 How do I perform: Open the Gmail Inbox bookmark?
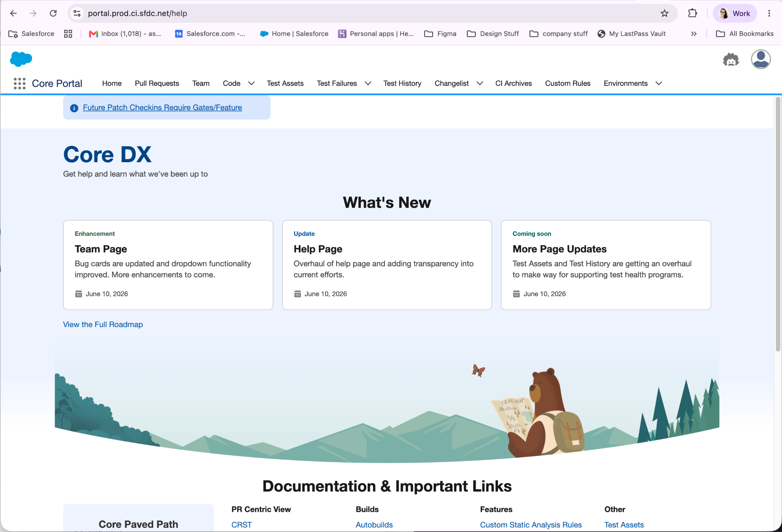pos(125,34)
